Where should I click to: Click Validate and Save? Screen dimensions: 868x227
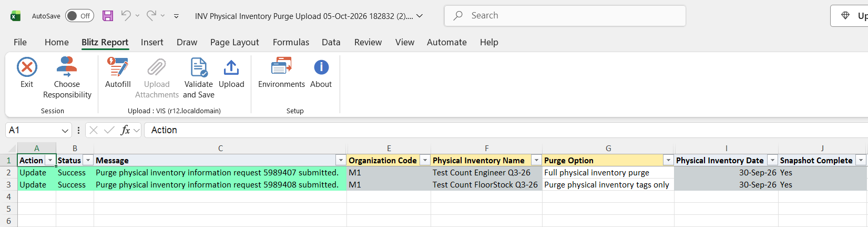click(199, 77)
